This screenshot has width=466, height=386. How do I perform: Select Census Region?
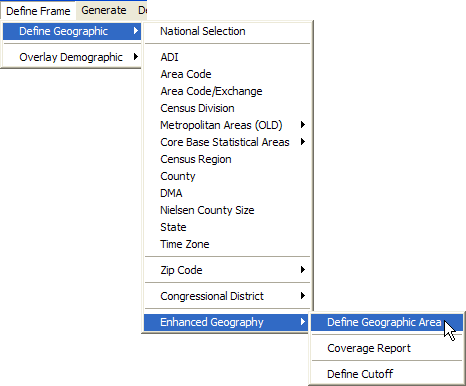point(227,159)
